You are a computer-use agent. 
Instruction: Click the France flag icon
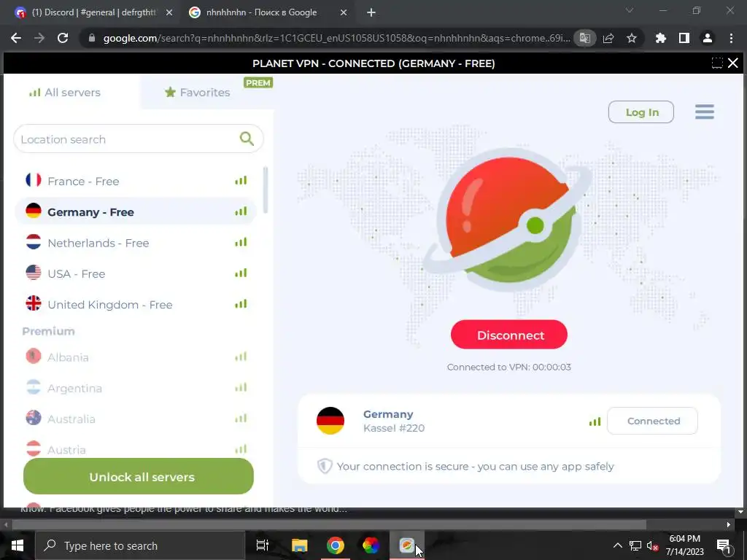pos(34,180)
